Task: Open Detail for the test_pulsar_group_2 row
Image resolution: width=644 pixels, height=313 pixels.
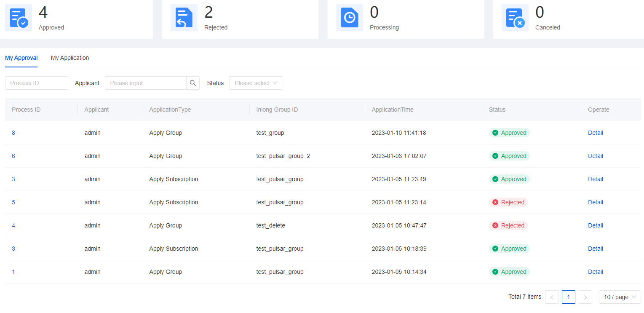Action: [595, 156]
